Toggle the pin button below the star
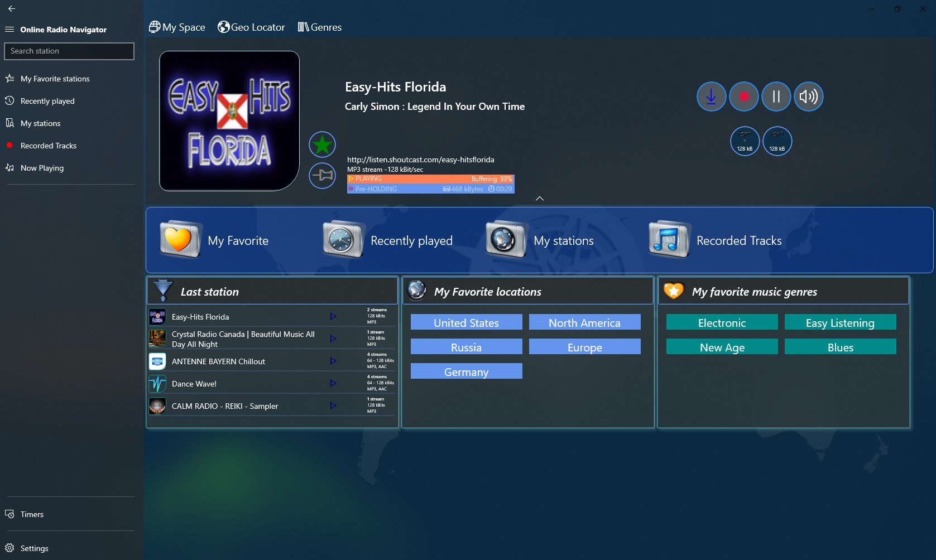 click(322, 176)
